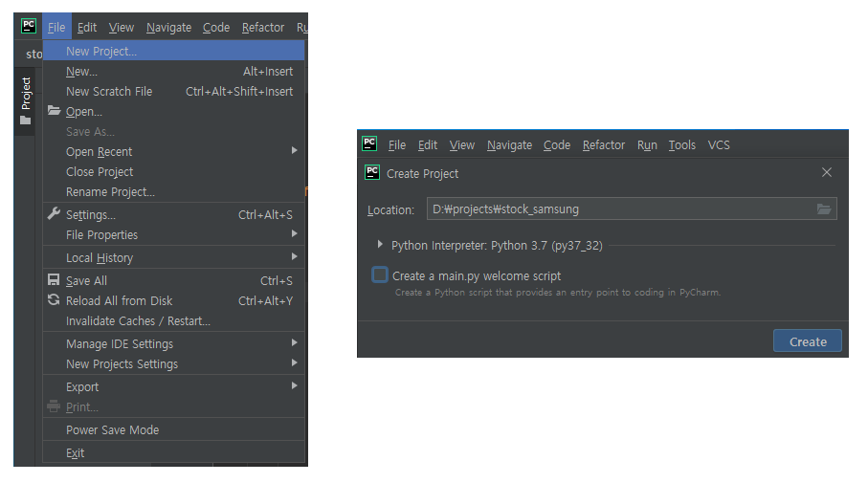Viewport: 868px width, 483px height.
Task: Click the printer icon next to Print...
Action: pos(54,406)
